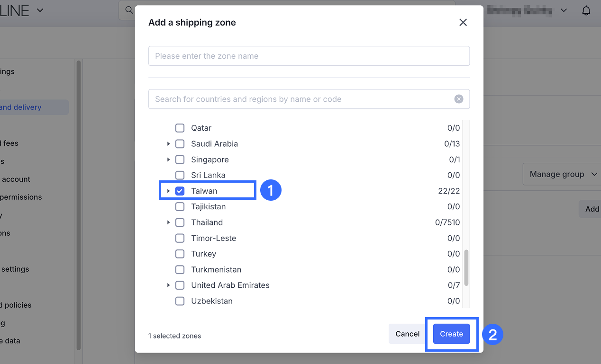The image size is (601, 364).
Task: Open the Manage group dropdown
Action: click(563, 174)
